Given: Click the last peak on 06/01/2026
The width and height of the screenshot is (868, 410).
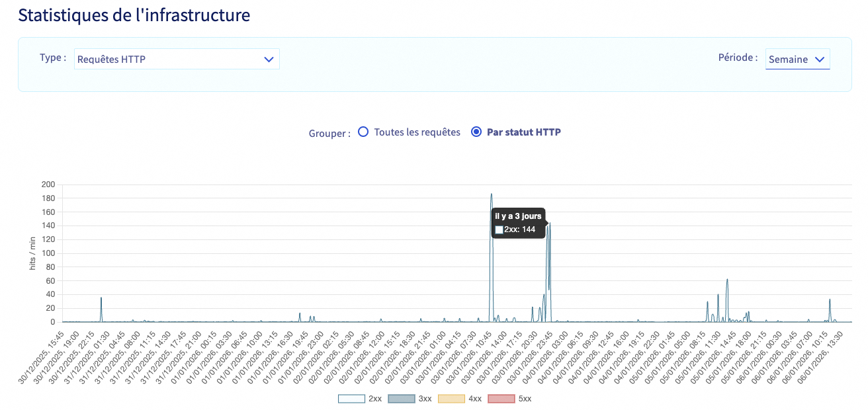Looking at the screenshot, I should tap(830, 300).
